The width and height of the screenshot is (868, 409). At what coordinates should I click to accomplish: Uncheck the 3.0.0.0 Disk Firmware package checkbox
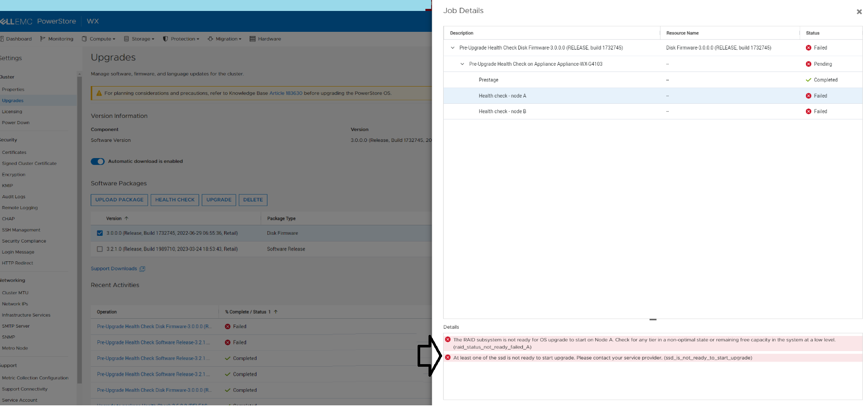click(100, 233)
